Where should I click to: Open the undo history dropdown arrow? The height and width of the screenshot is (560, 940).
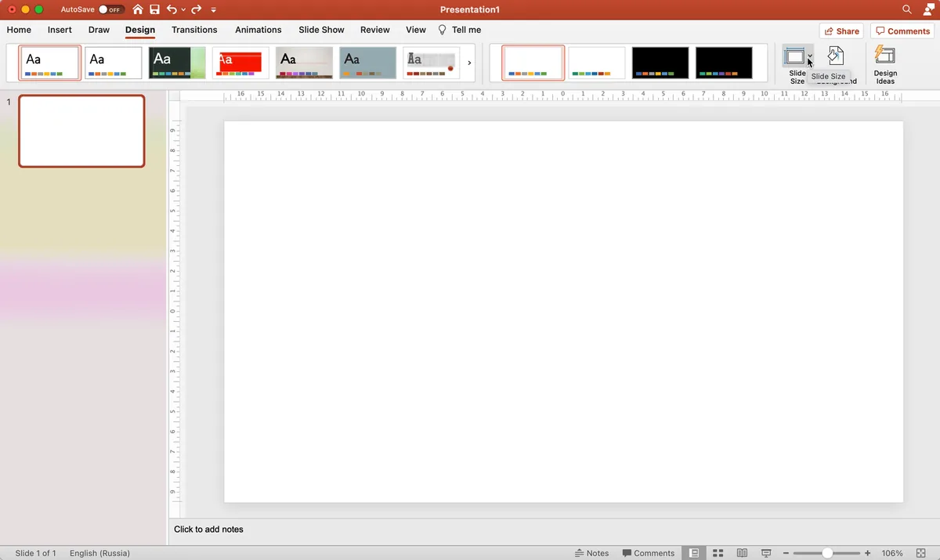tap(183, 10)
